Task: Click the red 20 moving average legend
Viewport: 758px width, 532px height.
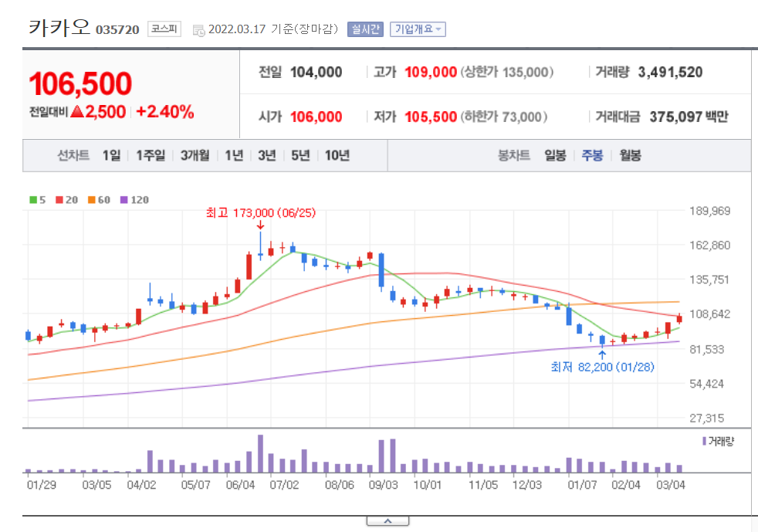Action: (x=66, y=200)
